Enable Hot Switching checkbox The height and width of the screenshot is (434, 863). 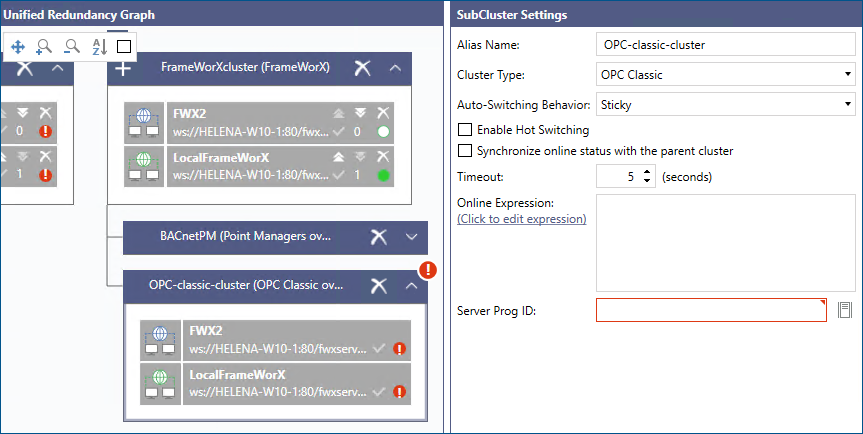pyautogui.click(x=465, y=130)
